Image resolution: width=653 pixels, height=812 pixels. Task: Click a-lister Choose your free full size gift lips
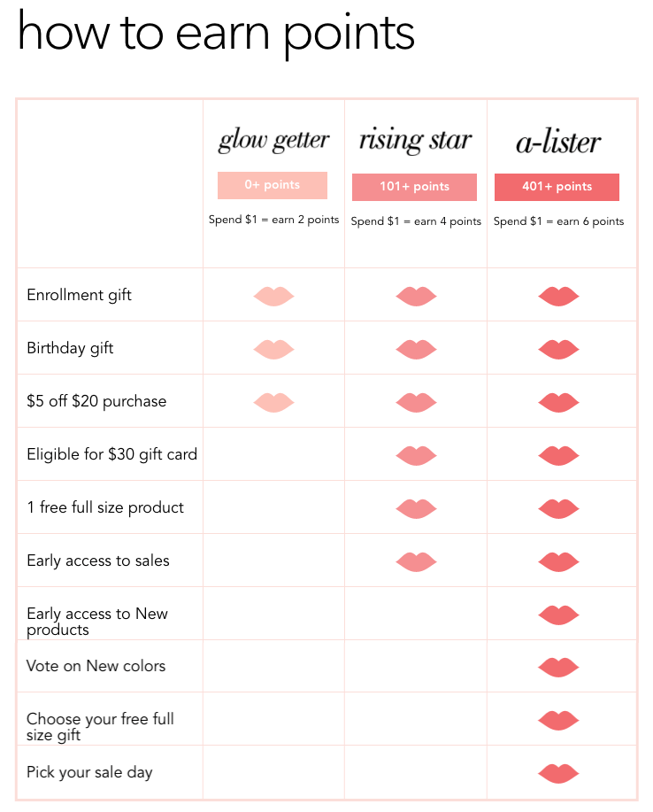558,720
